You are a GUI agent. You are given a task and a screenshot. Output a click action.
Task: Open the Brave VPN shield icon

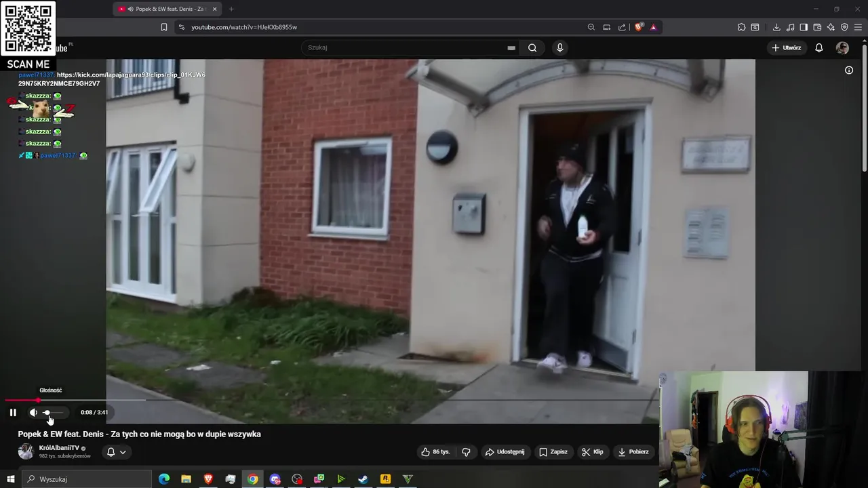point(844,27)
